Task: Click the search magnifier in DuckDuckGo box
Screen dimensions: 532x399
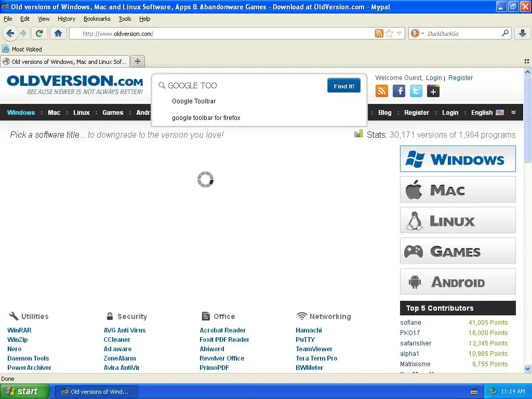Action: (505, 33)
